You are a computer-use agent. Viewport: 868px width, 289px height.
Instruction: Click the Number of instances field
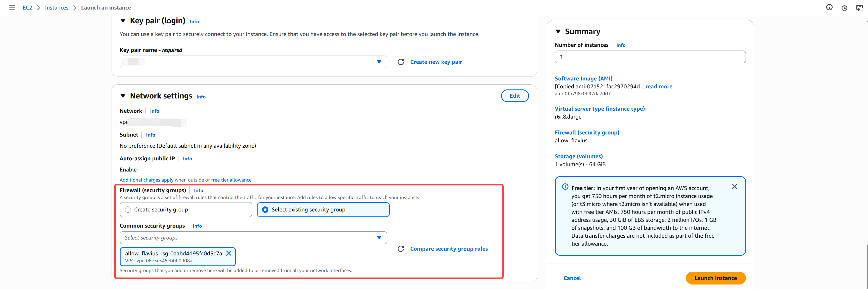point(650,57)
